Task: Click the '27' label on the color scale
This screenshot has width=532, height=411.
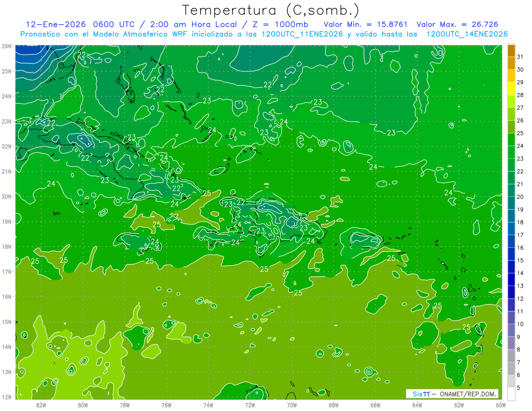Action: click(x=520, y=108)
